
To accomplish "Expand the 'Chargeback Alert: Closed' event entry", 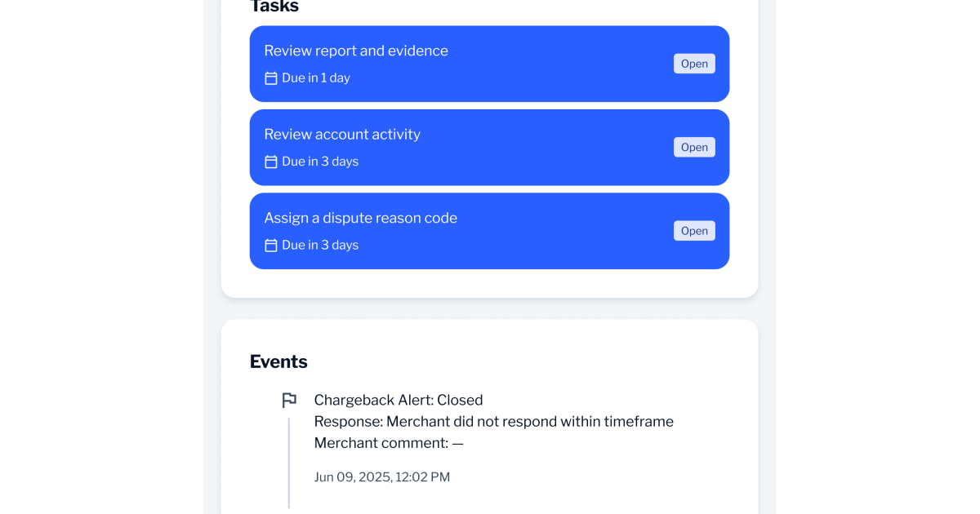I will [x=398, y=400].
